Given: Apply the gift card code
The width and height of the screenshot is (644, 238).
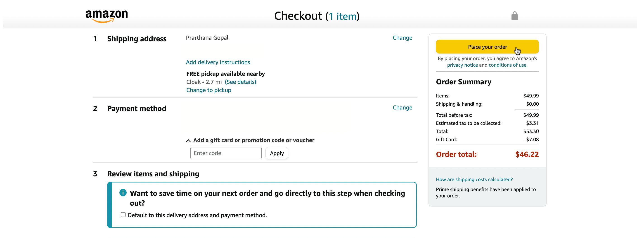Looking at the screenshot, I should pyautogui.click(x=277, y=153).
